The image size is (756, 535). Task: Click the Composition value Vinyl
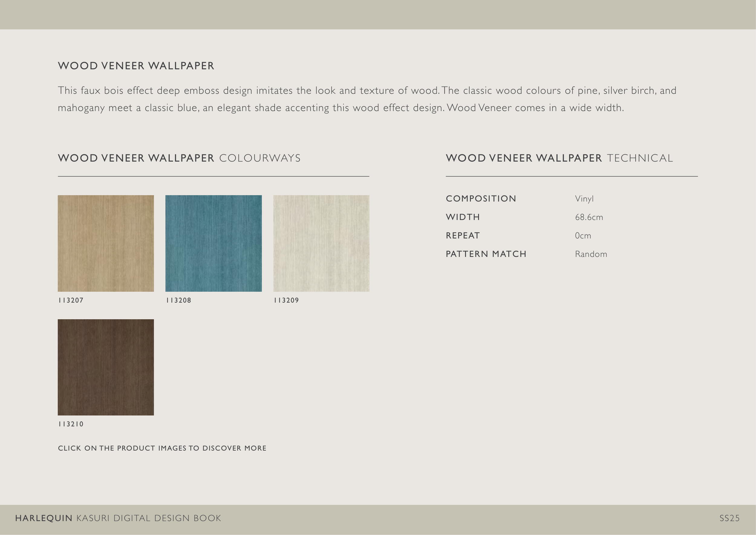[584, 199]
